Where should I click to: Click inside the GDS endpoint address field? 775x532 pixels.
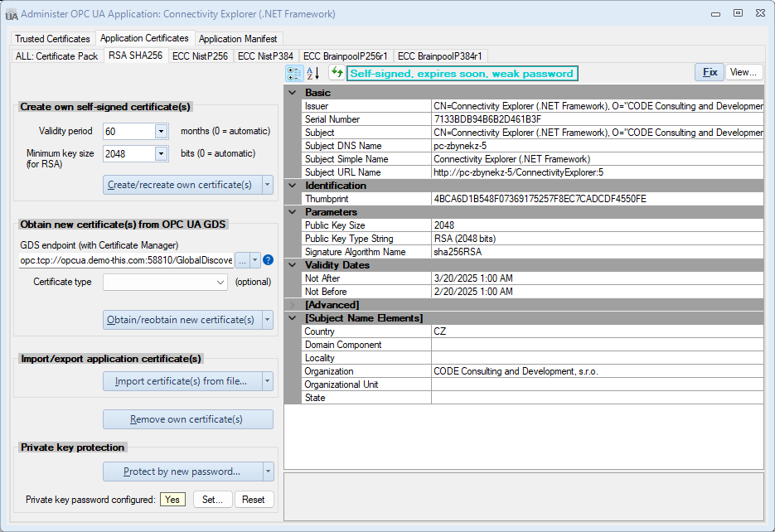(124, 259)
